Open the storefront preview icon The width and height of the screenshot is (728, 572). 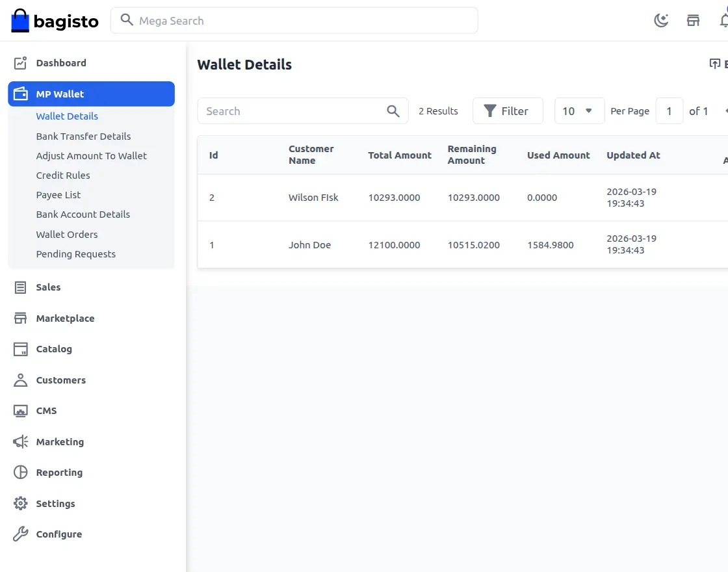[693, 19]
